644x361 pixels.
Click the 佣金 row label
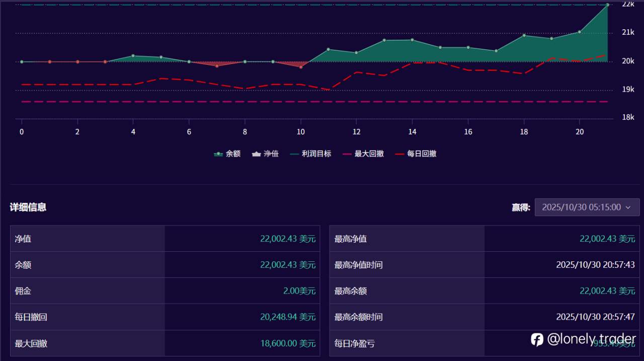tap(23, 291)
